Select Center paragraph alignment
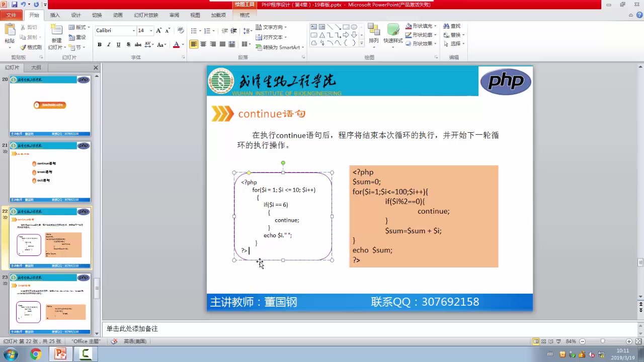644x362 pixels. pos(203,44)
